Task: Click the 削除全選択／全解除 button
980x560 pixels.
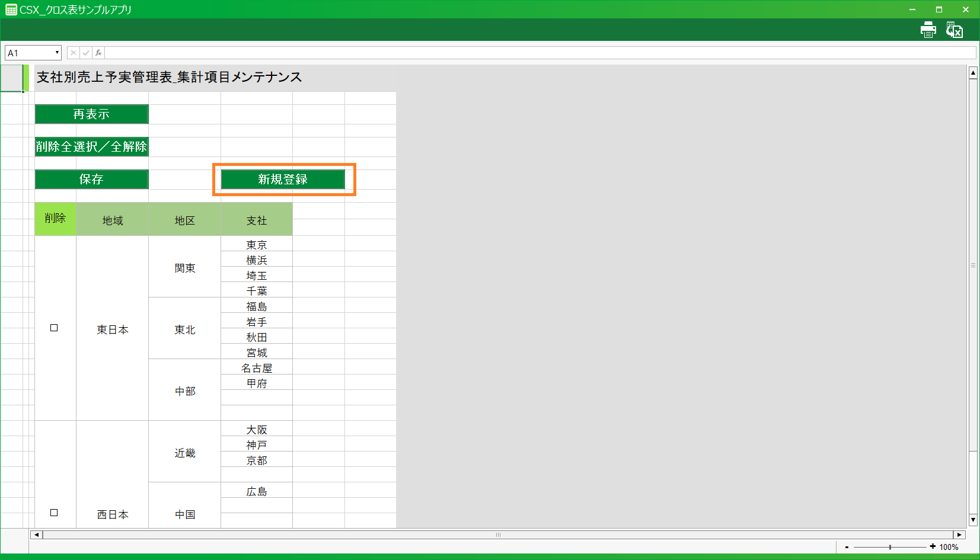Action: 91,146
